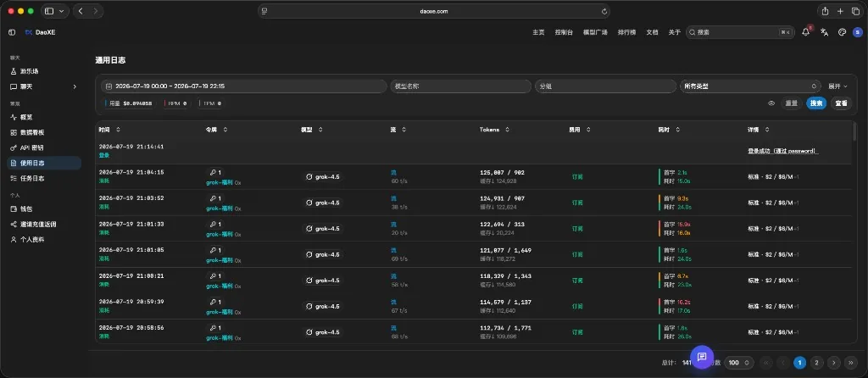Open 任务日志 in sidebar
Screen dimensions: 868x378
point(32,179)
